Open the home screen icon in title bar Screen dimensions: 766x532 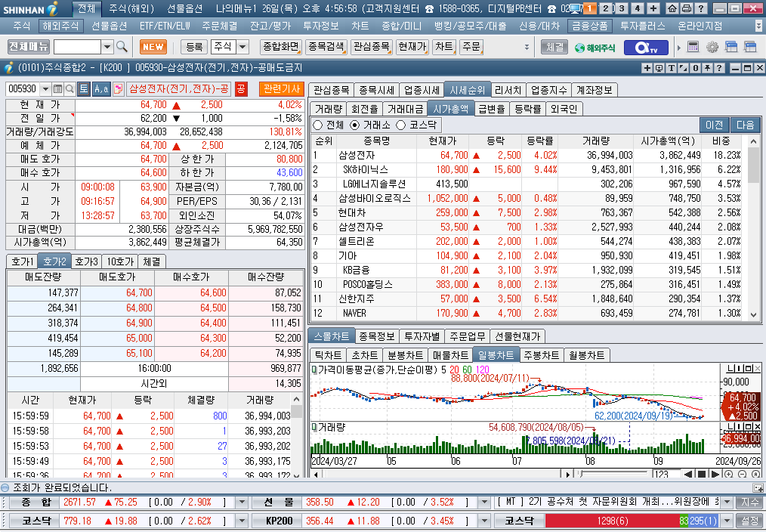click(x=672, y=8)
